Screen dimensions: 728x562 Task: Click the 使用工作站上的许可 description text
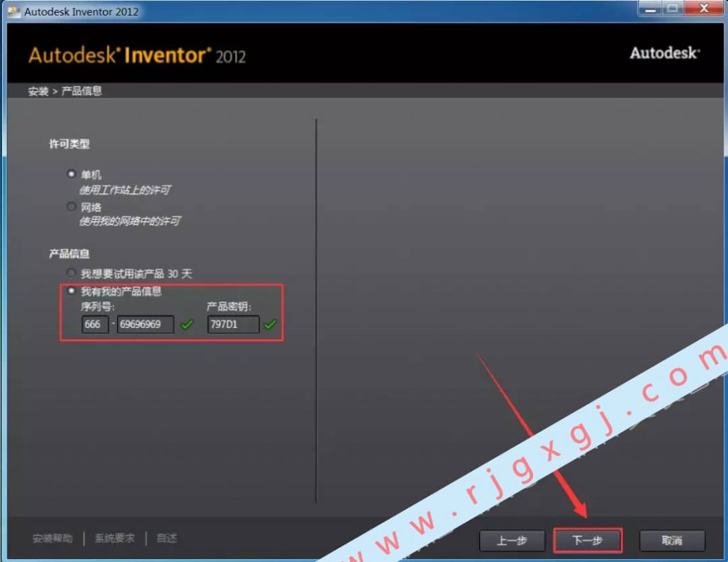pyautogui.click(x=124, y=190)
